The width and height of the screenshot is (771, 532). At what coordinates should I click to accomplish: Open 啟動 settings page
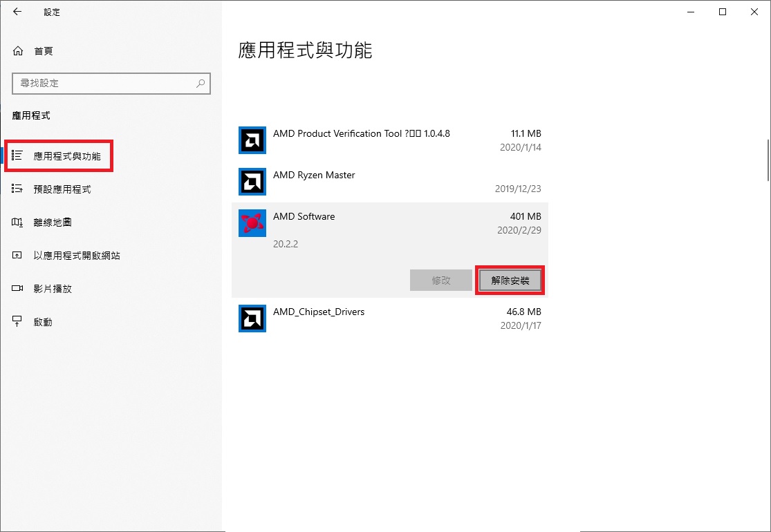pos(43,322)
